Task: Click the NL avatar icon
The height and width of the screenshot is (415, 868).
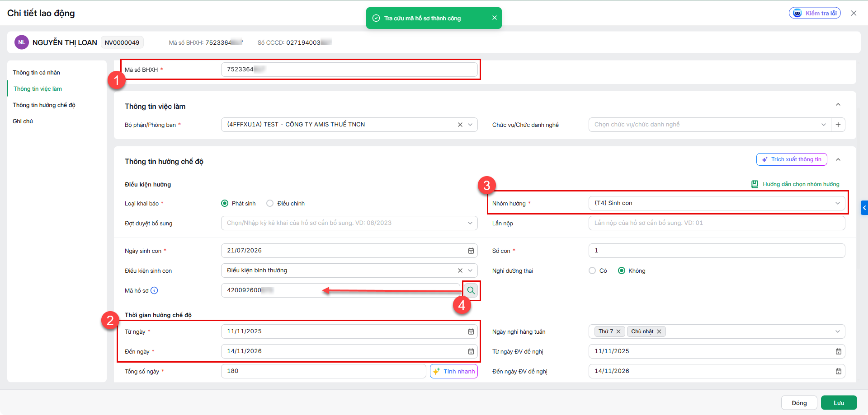Action: [x=22, y=42]
